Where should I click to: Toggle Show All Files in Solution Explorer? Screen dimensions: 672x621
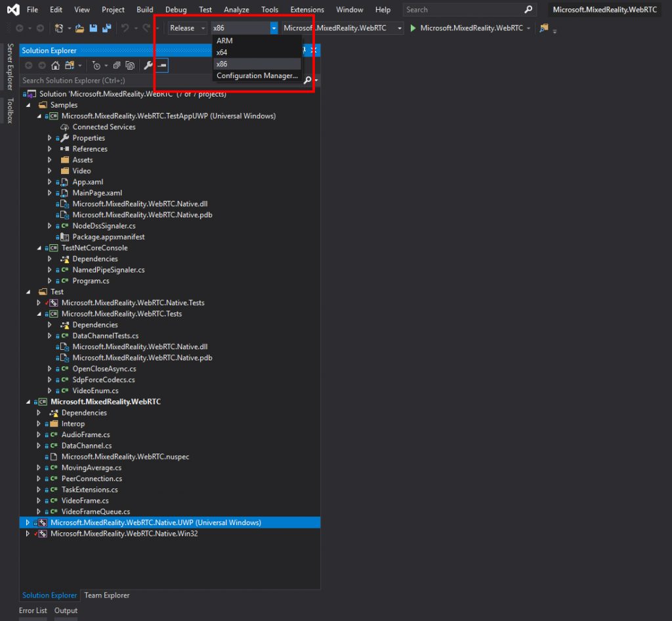pyautogui.click(x=130, y=66)
